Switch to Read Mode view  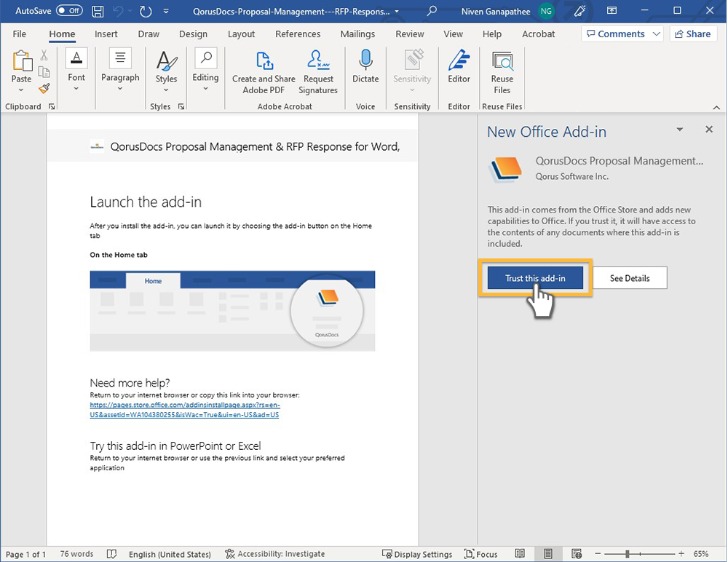(x=520, y=554)
